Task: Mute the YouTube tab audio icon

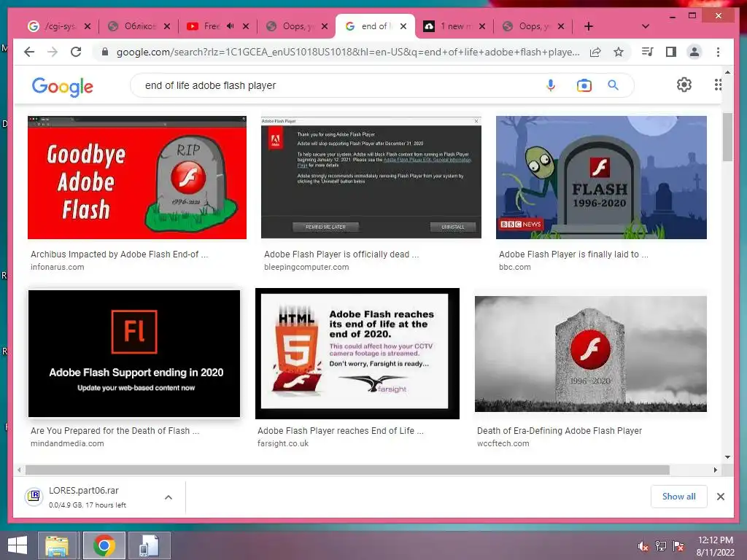Action: (x=230, y=26)
